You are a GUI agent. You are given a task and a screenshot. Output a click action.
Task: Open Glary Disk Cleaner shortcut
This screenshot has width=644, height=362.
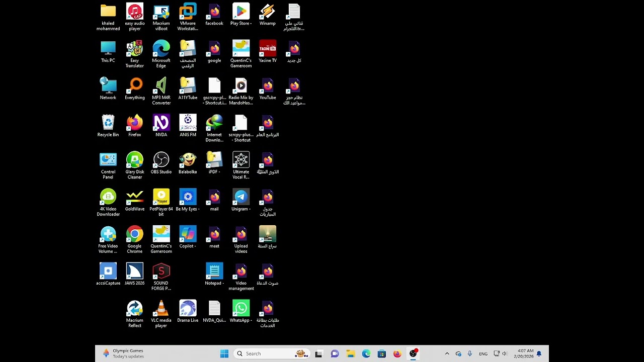tap(135, 165)
